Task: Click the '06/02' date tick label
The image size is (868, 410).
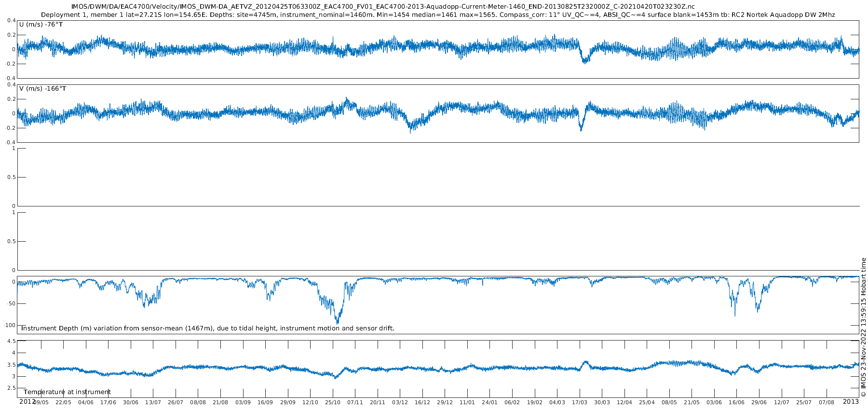Action: [512, 402]
